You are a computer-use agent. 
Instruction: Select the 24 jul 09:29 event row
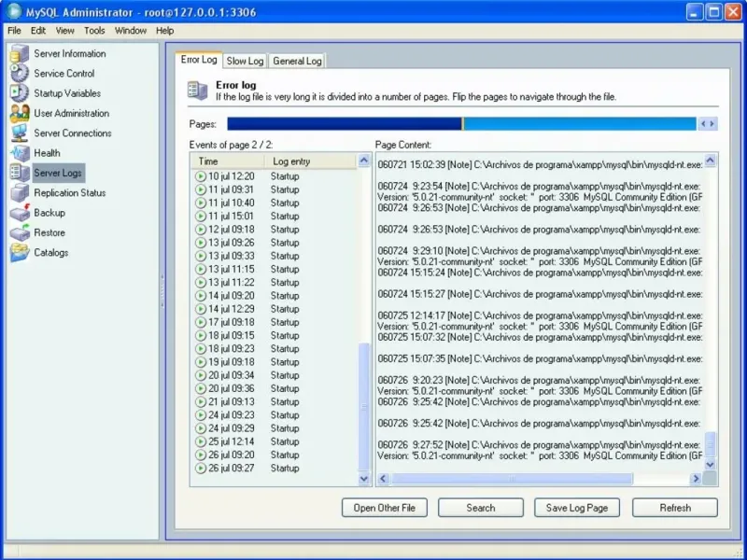(274, 428)
